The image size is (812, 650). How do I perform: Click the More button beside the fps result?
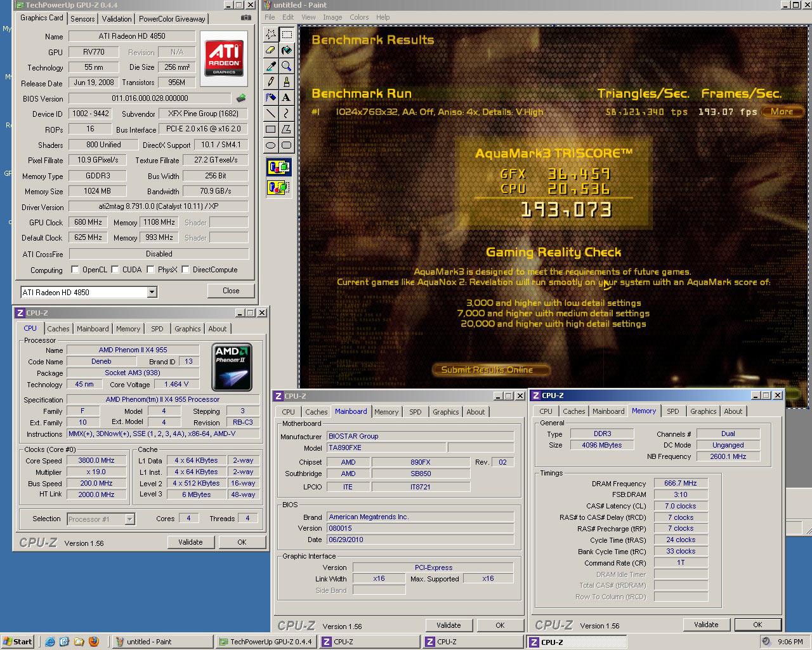pyautogui.click(x=782, y=112)
